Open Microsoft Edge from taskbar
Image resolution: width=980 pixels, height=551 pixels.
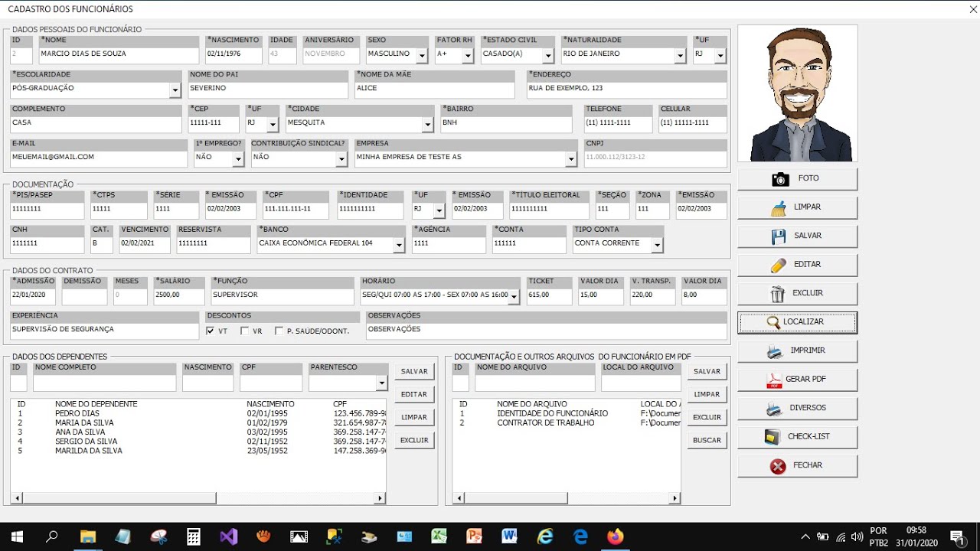[x=580, y=536]
